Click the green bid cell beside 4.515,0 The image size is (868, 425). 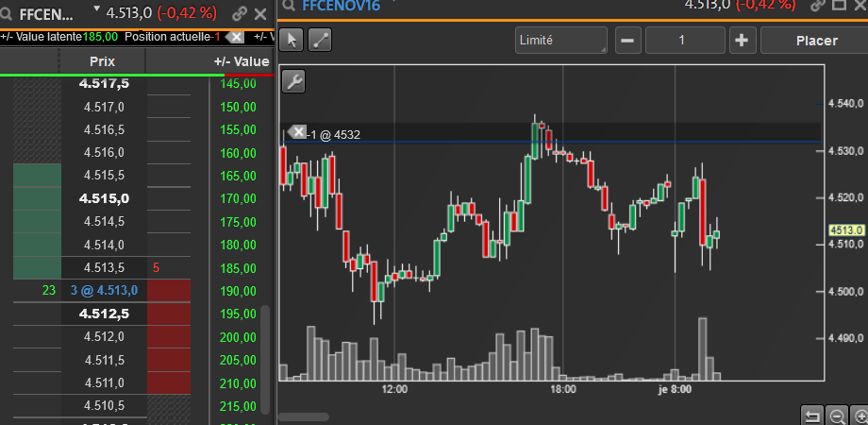coord(37,198)
